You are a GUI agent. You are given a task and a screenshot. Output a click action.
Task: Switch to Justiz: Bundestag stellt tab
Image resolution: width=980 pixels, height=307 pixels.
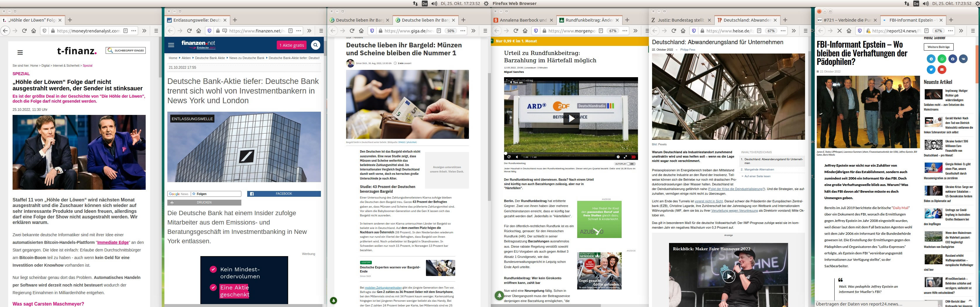(681, 20)
